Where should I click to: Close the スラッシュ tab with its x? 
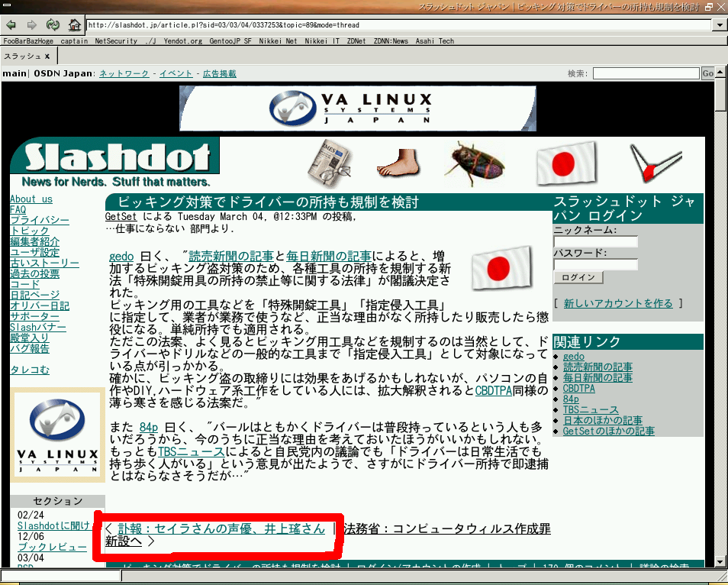(x=47, y=57)
